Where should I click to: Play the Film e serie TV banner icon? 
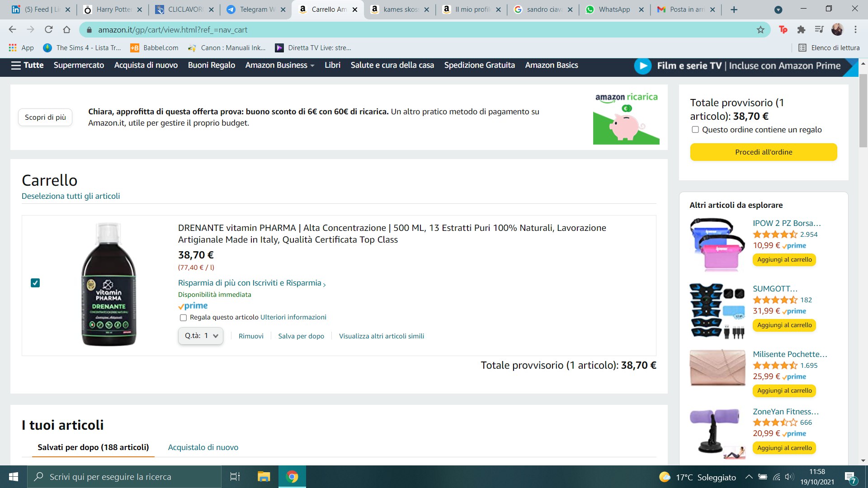click(642, 66)
